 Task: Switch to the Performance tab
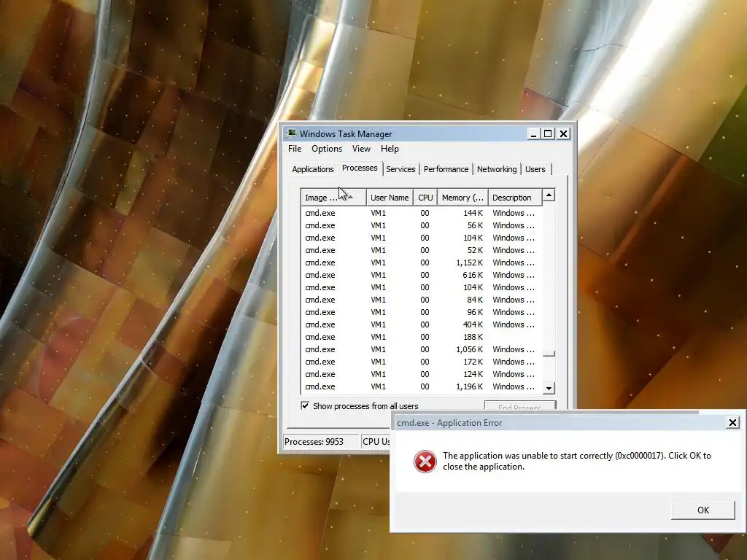click(446, 169)
